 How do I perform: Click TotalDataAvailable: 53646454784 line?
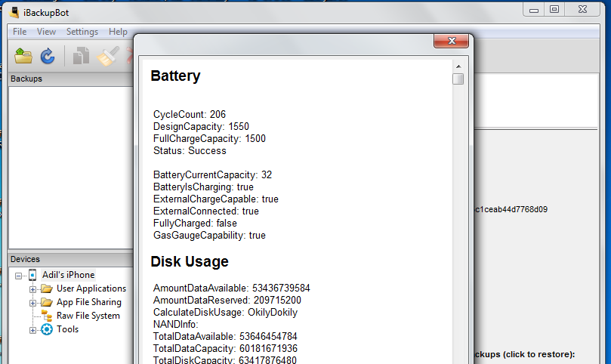(225, 337)
